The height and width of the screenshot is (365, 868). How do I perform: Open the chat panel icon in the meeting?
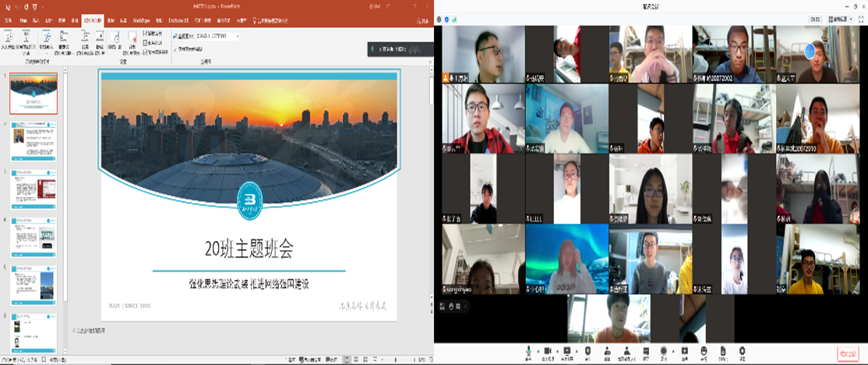(644, 351)
